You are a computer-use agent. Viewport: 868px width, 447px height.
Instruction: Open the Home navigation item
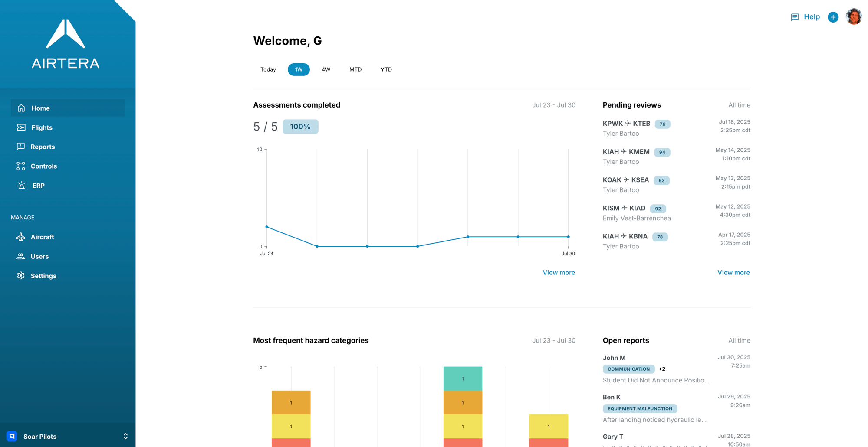point(68,108)
